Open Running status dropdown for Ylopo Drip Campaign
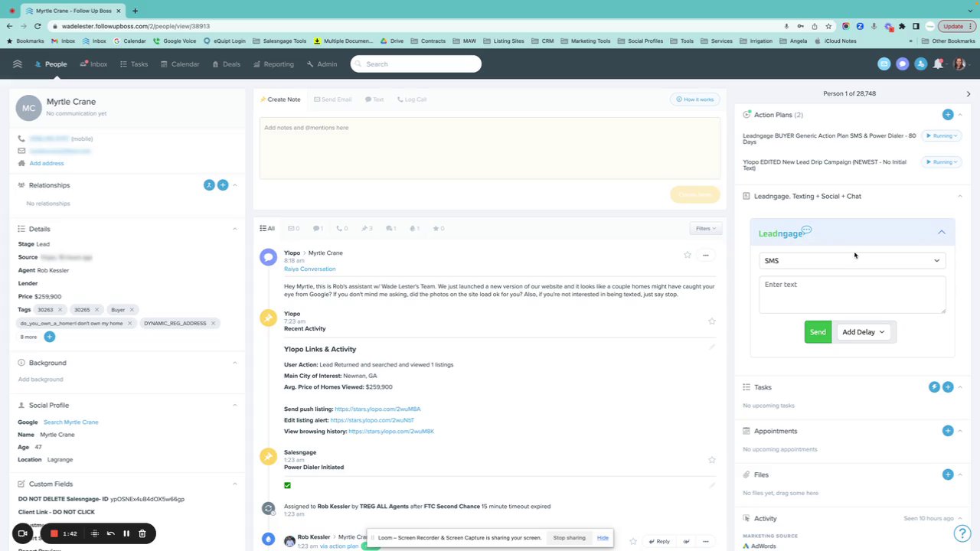The image size is (980, 551). [941, 161]
